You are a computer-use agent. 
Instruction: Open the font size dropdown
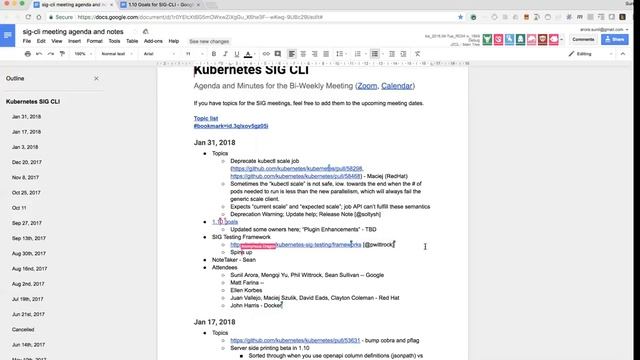click(194, 54)
